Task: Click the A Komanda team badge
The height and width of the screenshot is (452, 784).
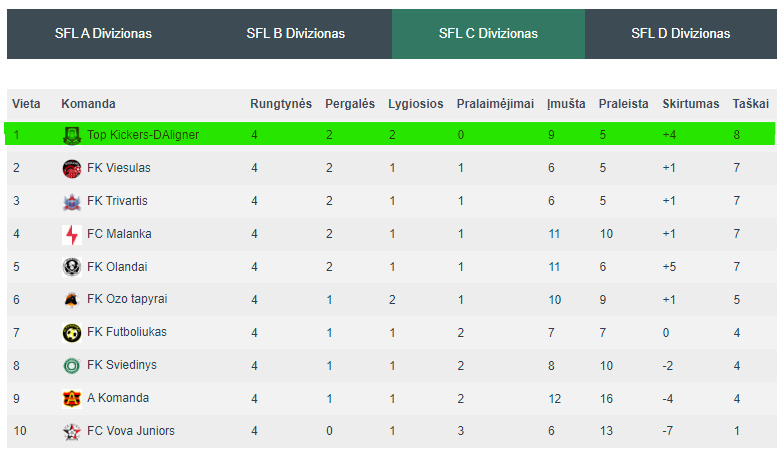Action: click(72, 398)
